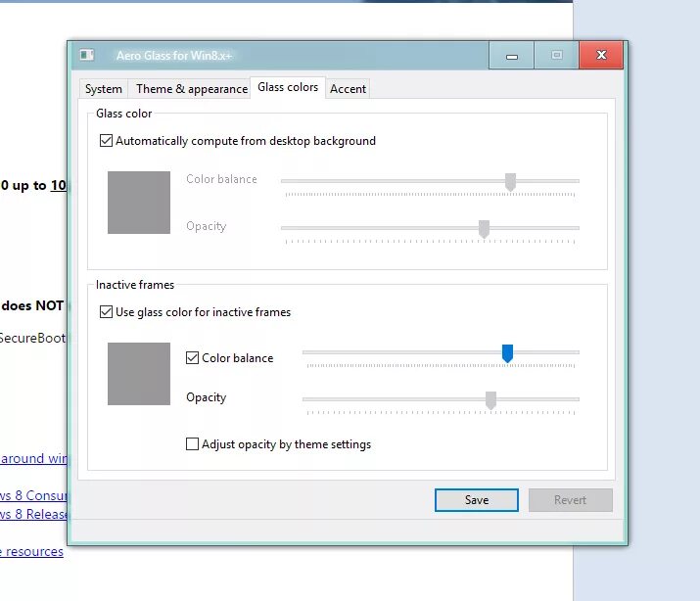Click the Glass color preview swatch
700x601 pixels.
[x=139, y=203]
